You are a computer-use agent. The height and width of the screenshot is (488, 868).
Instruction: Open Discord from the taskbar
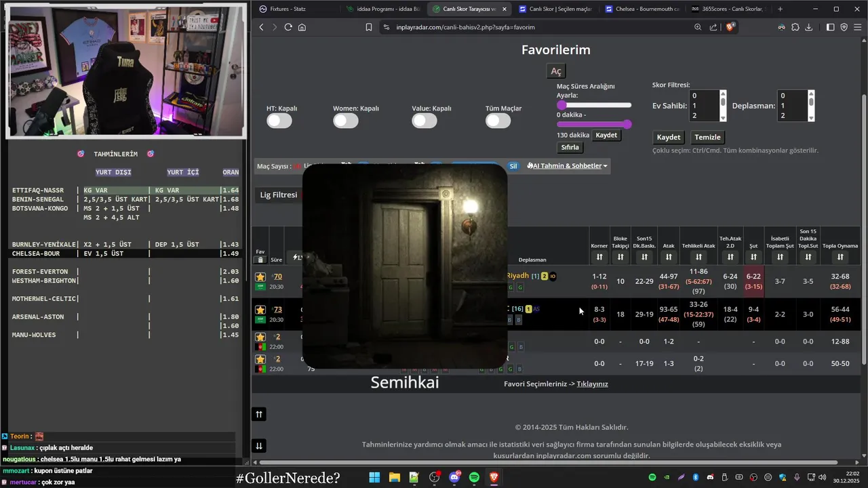pos(454,477)
